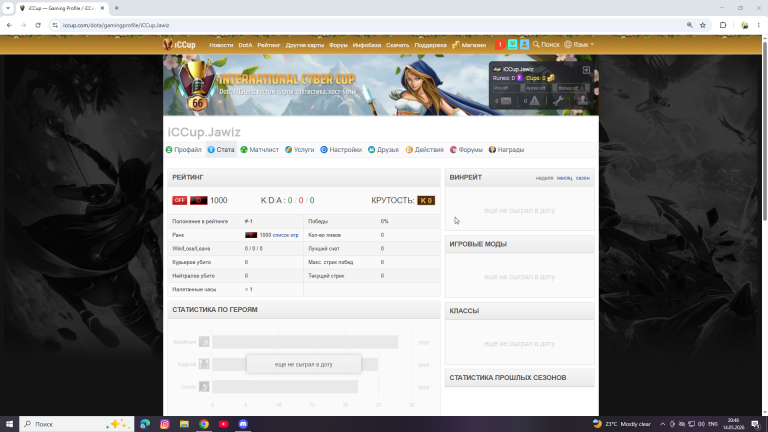Open Скачать in the top navigation
The image size is (768, 432).
pos(397,45)
